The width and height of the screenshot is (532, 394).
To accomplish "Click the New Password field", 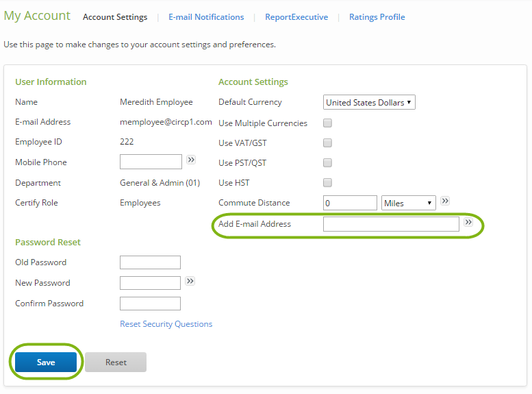I will coord(150,283).
